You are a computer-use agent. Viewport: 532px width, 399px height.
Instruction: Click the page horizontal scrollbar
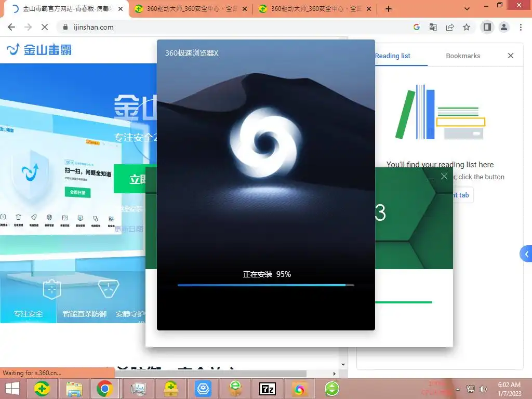210,374
